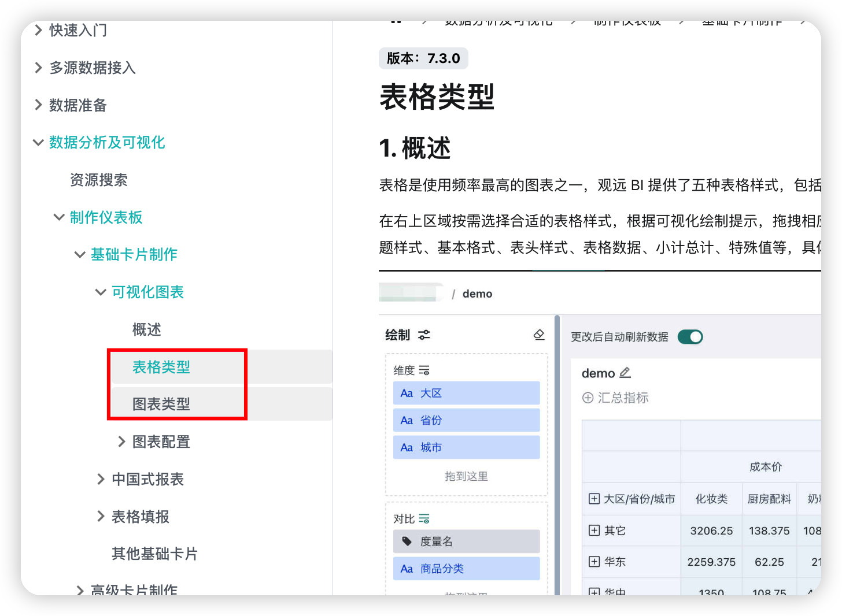
Task: Click the Aa icon on the 大区 dimension
Action: tap(407, 393)
